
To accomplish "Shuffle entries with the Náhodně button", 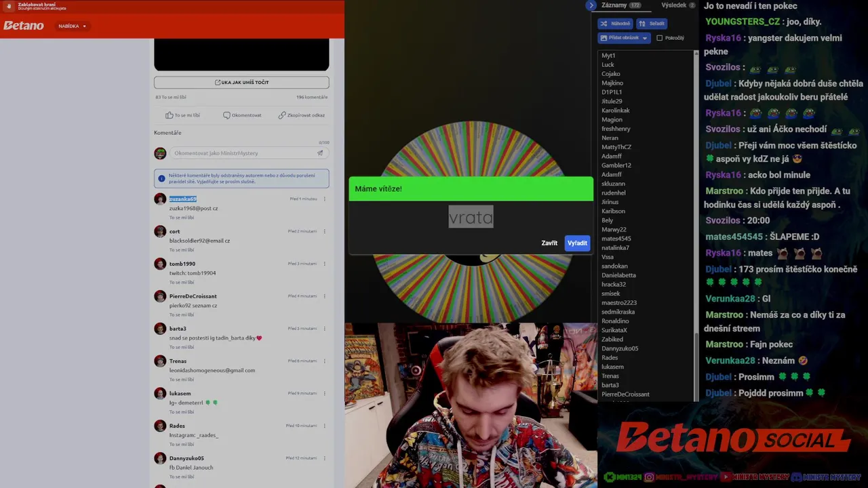I will tap(616, 23).
